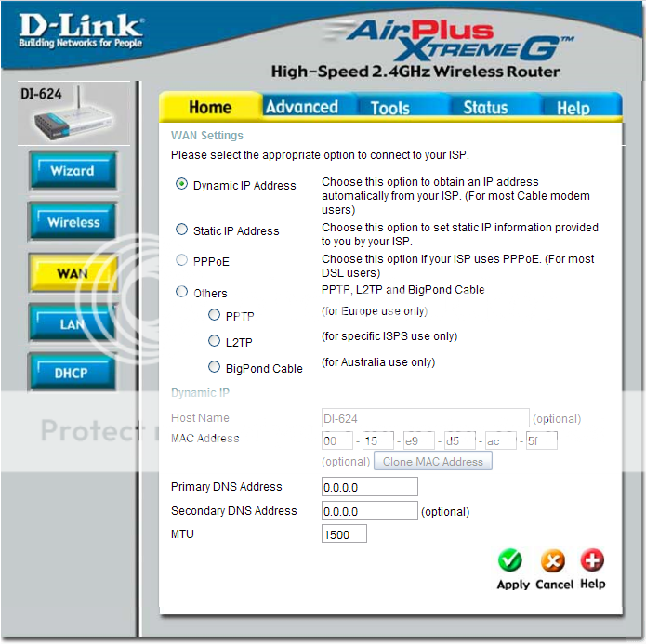Select the Static IP Address option

pos(182,230)
